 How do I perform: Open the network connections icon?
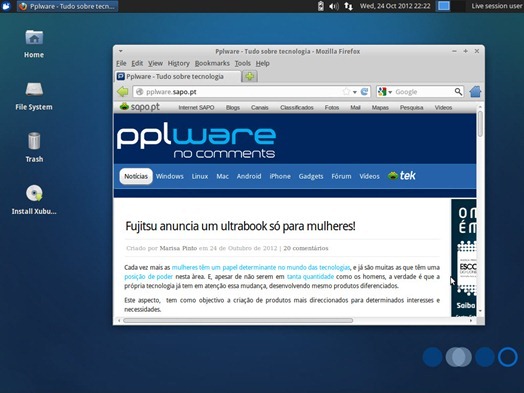point(348,6)
